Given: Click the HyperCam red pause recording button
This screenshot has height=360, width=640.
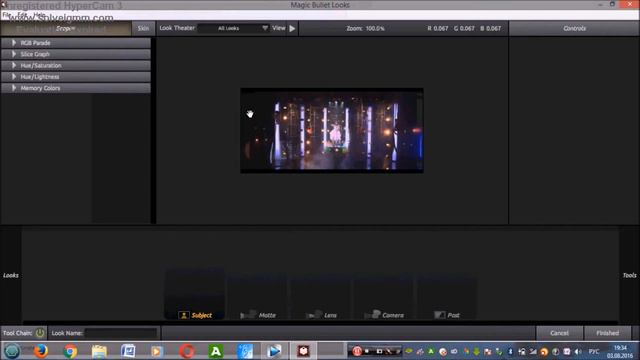Looking at the screenshot, I should [x=357, y=351].
